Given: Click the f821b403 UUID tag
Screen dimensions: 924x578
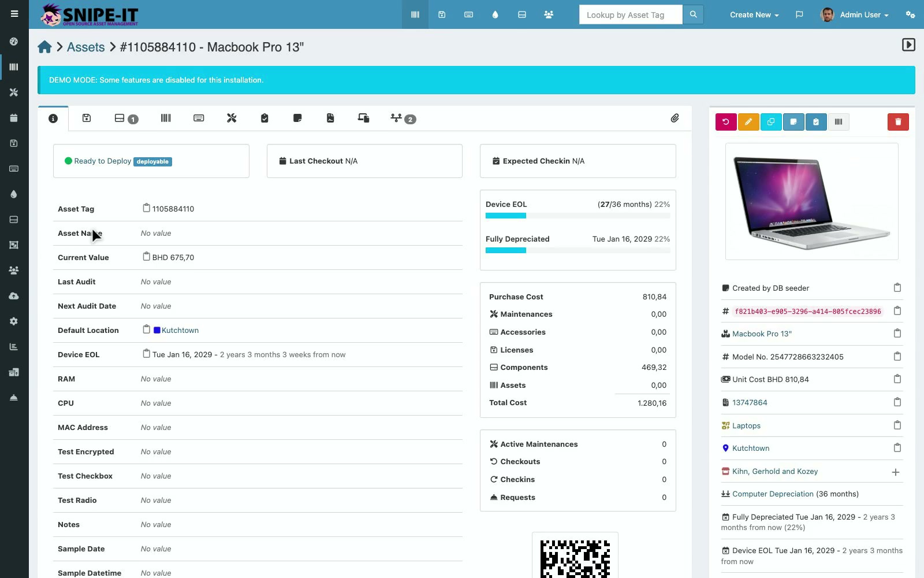Looking at the screenshot, I should pyautogui.click(x=807, y=311).
